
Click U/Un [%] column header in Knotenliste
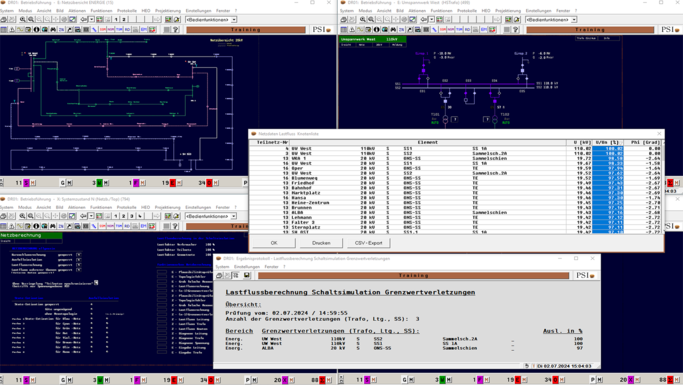point(608,142)
